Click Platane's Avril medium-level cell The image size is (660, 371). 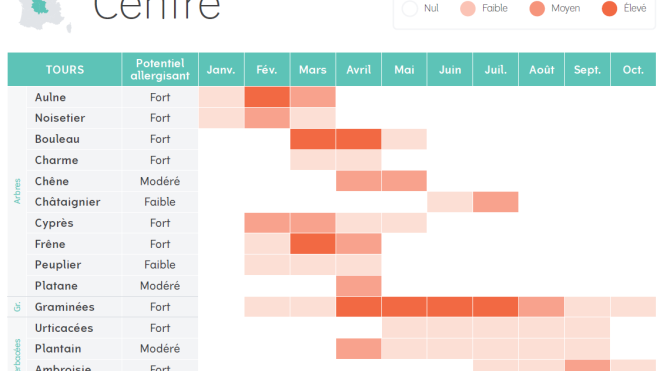coord(359,286)
